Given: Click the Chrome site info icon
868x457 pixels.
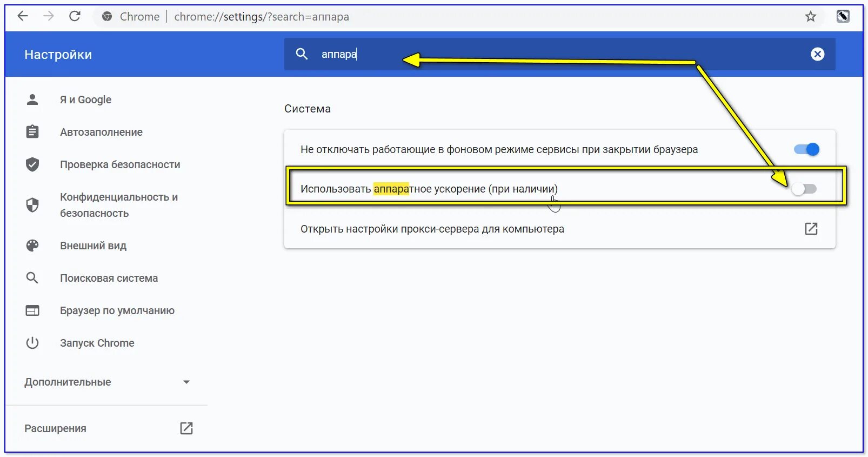Looking at the screenshot, I should coord(107,17).
